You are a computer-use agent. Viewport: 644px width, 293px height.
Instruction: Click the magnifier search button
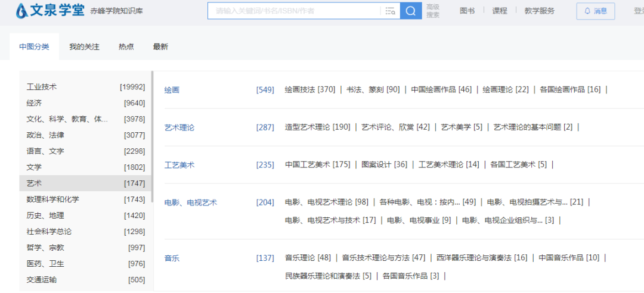point(410,11)
